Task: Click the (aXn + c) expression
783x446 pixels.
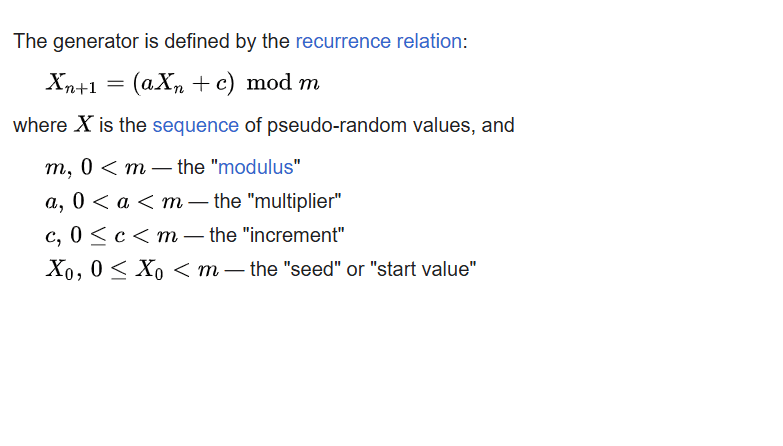Action: (x=183, y=83)
